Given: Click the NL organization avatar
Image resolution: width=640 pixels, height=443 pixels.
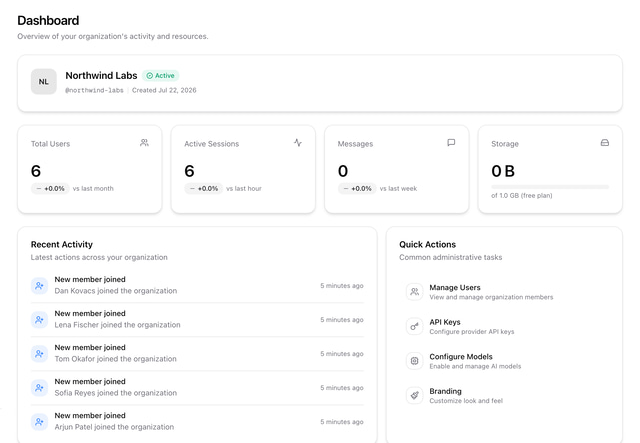Looking at the screenshot, I should point(44,82).
